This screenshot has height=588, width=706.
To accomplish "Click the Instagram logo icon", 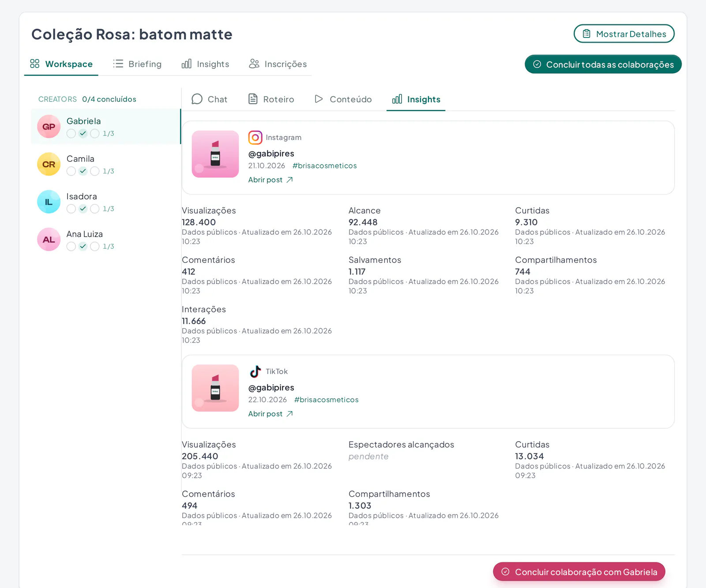I will click(x=255, y=138).
